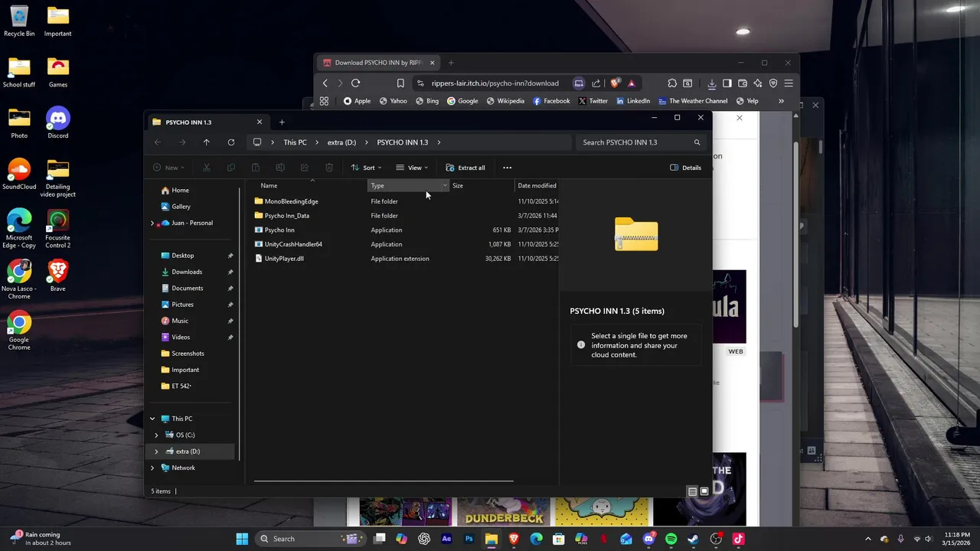Click the horizontal scrollbar in file list
This screenshot has width=980, height=551.
click(384, 481)
